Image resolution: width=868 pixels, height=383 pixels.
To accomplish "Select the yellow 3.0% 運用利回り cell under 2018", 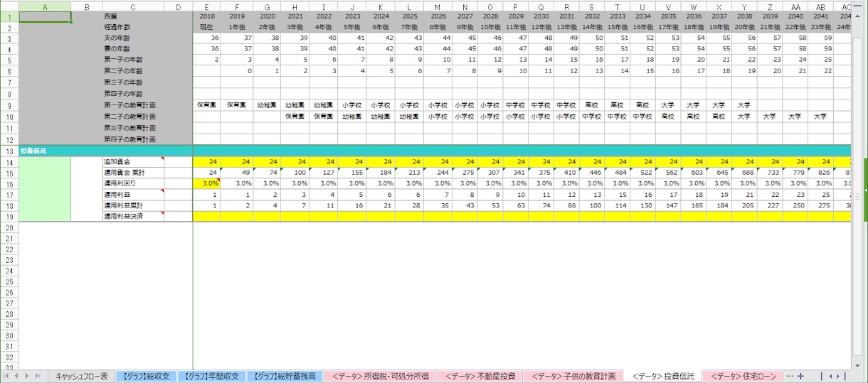I will tap(206, 183).
